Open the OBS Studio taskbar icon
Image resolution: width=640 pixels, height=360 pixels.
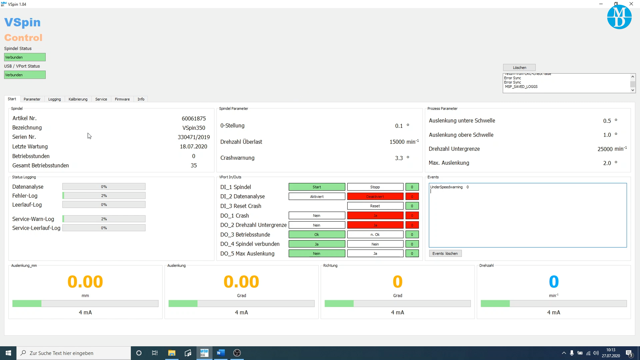[x=237, y=353]
